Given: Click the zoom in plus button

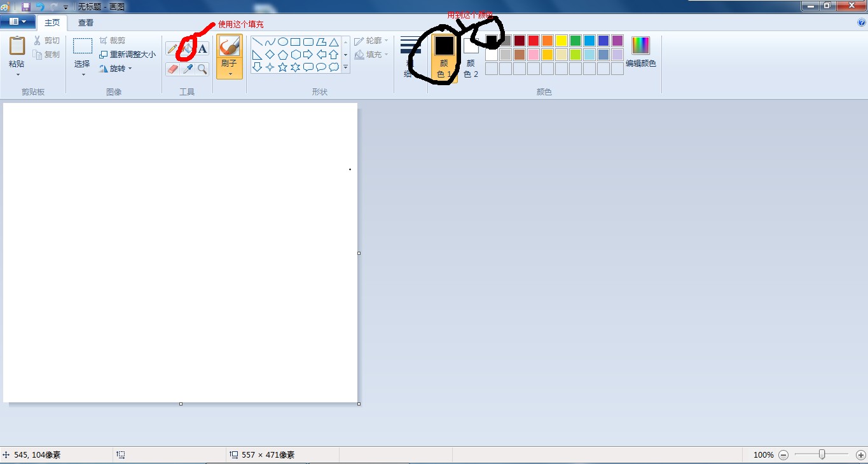Looking at the screenshot, I should pos(861,455).
